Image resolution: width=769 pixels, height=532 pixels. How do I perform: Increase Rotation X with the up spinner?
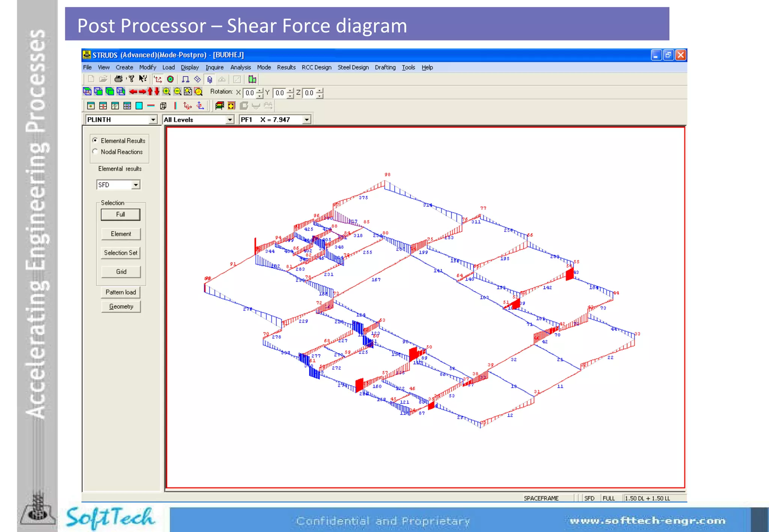[x=260, y=90]
